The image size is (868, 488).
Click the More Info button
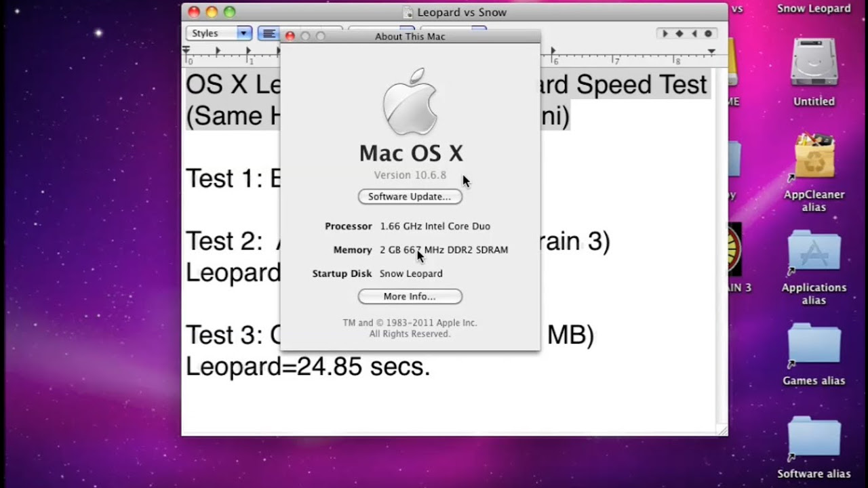tap(410, 296)
